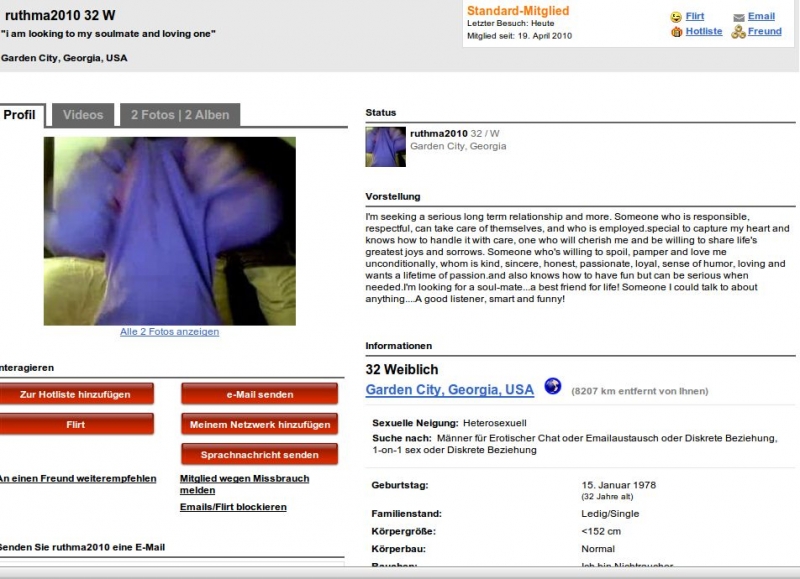Select the Profil tab
The height and width of the screenshot is (579, 800).
(x=20, y=115)
